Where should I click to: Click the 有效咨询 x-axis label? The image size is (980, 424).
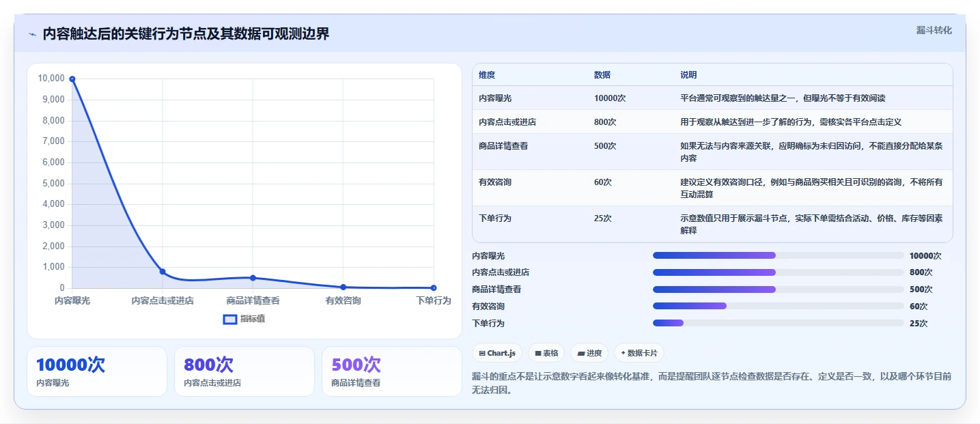[343, 300]
